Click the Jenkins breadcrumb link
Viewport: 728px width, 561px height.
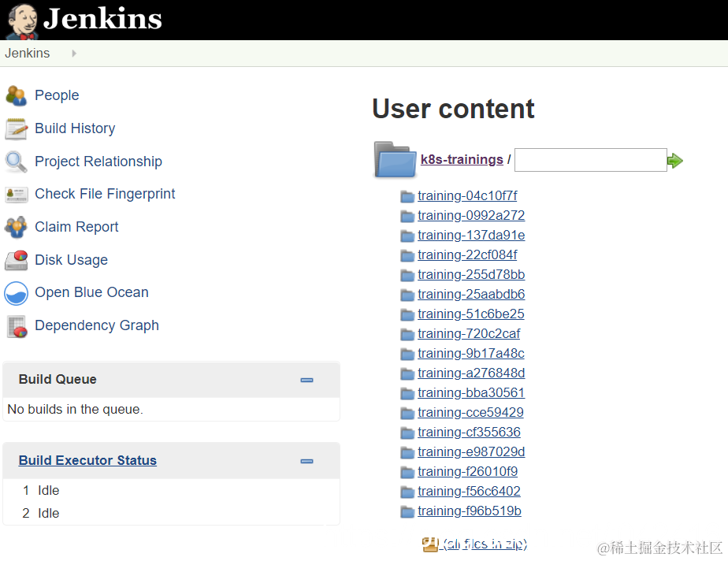click(27, 54)
